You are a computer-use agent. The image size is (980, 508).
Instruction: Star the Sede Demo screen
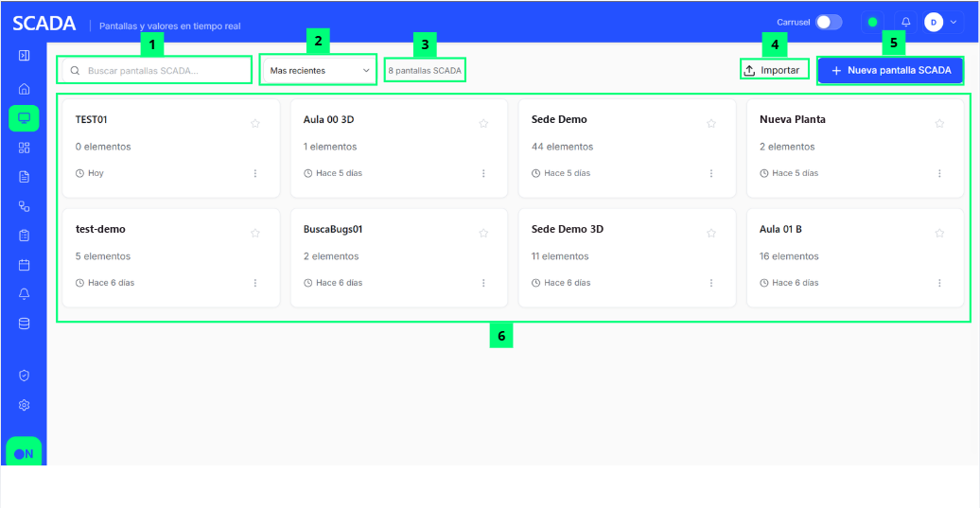click(711, 124)
